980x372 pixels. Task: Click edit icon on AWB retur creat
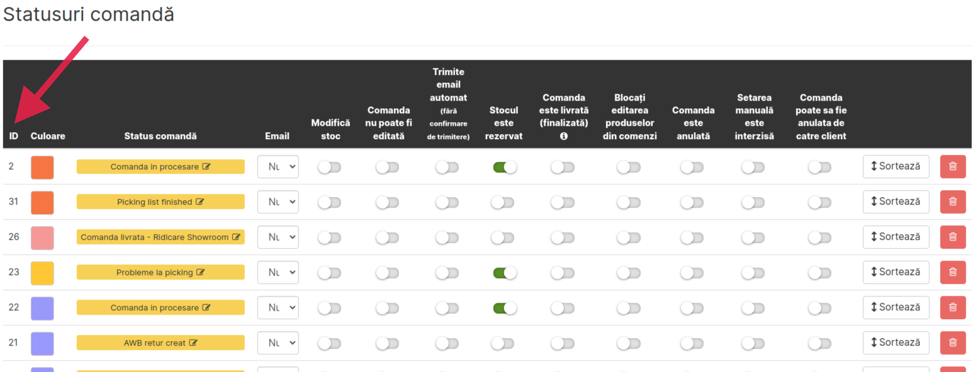193,343
